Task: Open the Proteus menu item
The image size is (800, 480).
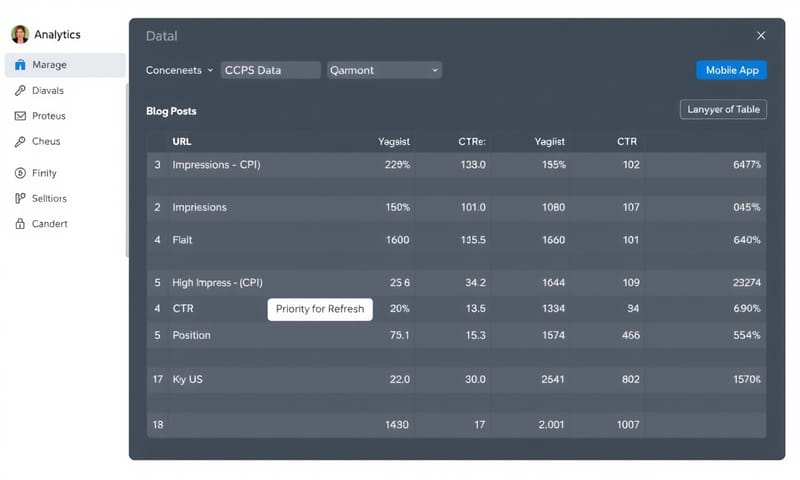Action: pos(49,116)
